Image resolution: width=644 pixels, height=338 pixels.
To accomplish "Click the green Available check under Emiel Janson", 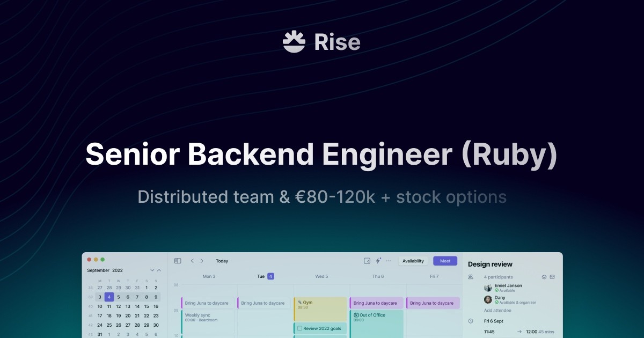I will click(x=496, y=290).
